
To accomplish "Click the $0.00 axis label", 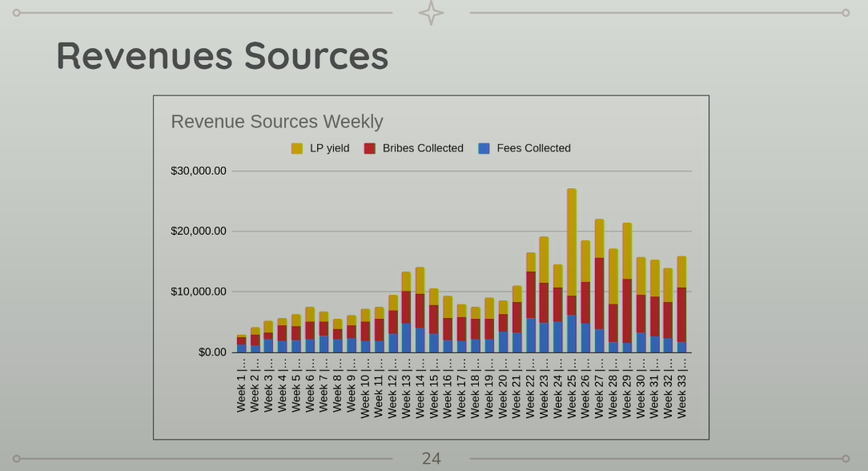I will pyautogui.click(x=212, y=352).
